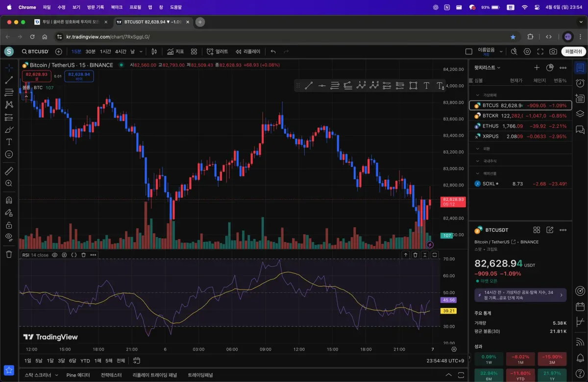Open the go-to-date calendar icon

click(x=137, y=360)
